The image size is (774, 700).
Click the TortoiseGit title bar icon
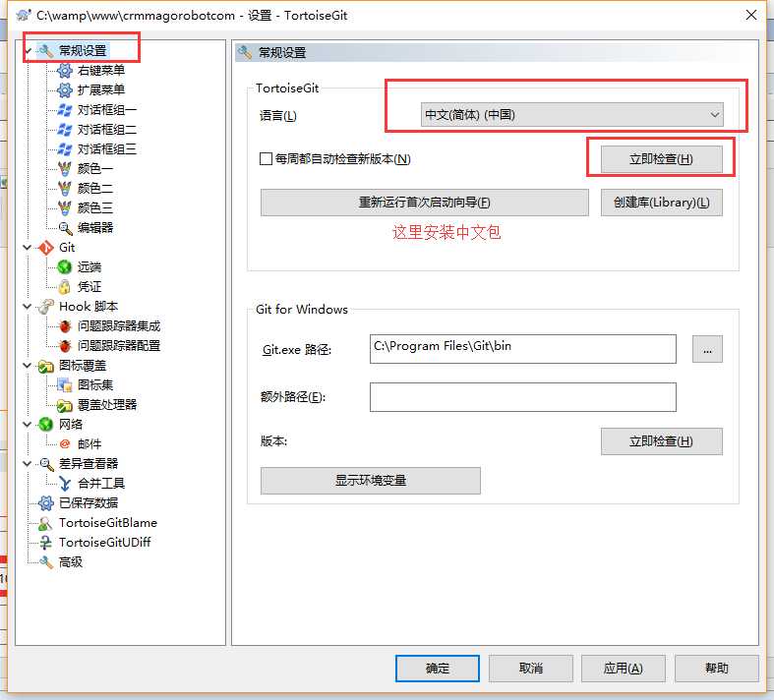pos(24,16)
